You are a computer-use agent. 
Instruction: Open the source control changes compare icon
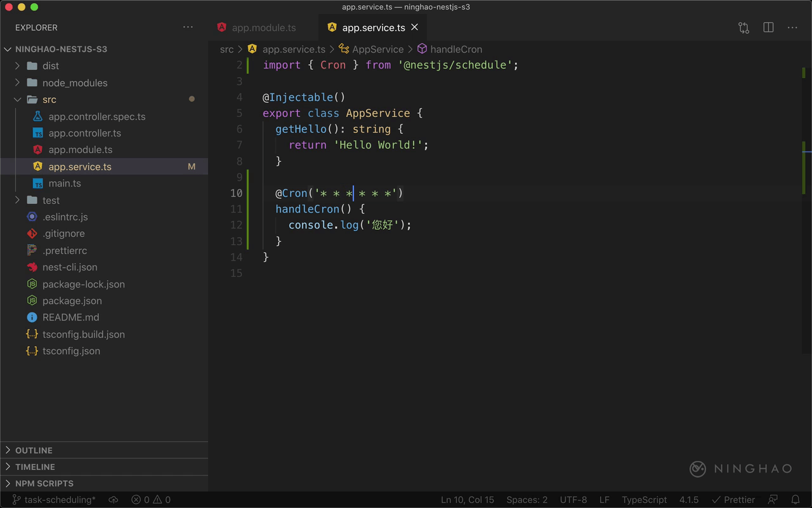point(743,28)
